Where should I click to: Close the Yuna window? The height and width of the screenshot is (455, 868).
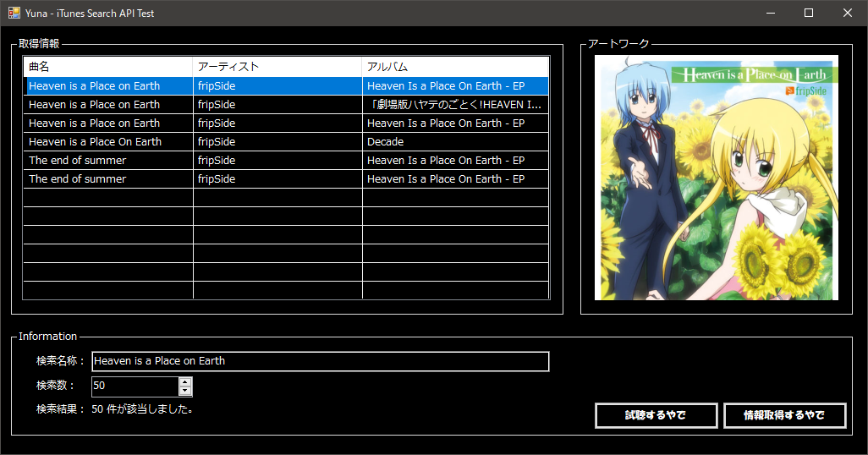(848, 13)
